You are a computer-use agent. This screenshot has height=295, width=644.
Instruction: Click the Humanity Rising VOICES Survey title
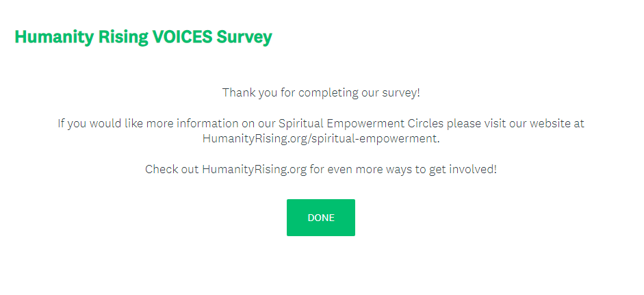(143, 37)
